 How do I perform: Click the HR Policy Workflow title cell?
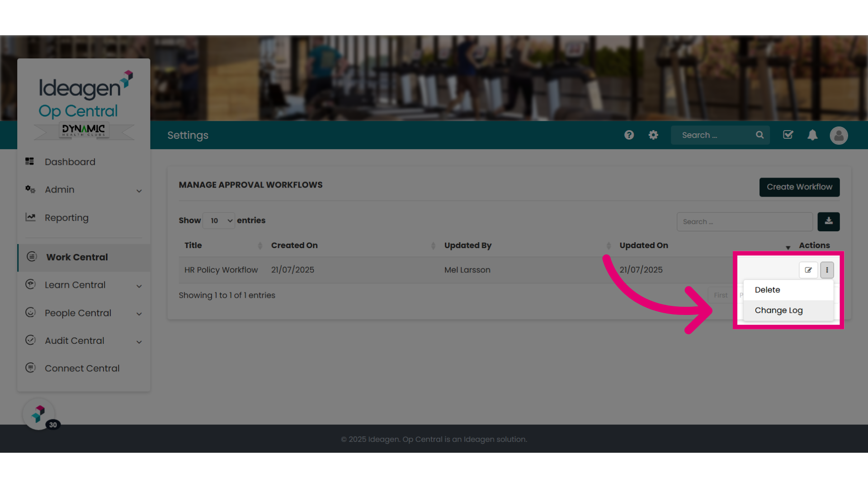pyautogui.click(x=221, y=270)
